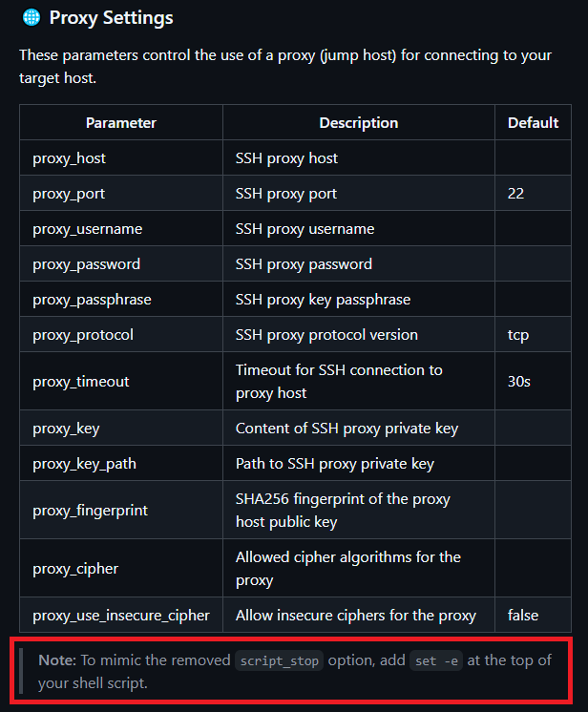Select the proxy_host parameter cell
The image size is (588, 712).
pos(121,157)
